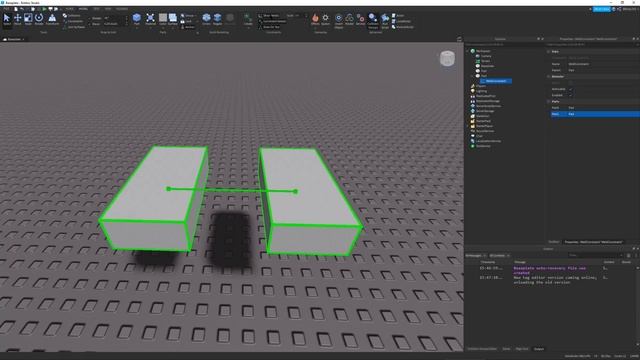This screenshot has width=640, height=360.
Task: Click the Surface tool icon
Action: tap(173, 19)
